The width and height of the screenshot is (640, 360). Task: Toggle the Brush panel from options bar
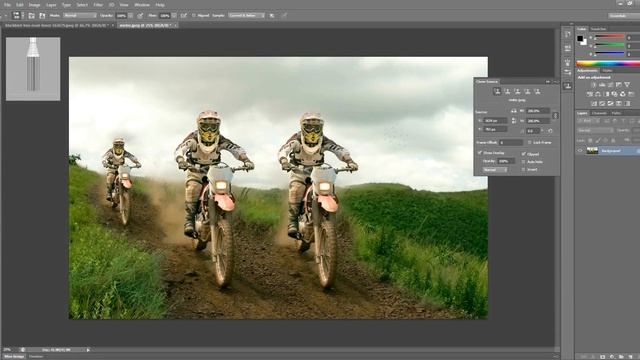(x=31, y=16)
